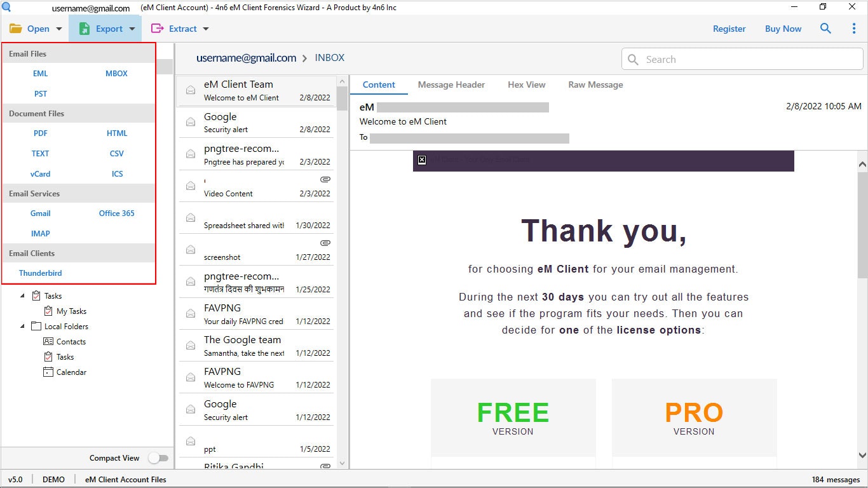Image resolution: width=868 pixels, height=488 pixels.
Task: Click the FREE VERSION card
Action: pyautogui.click(x=513, y=417)
